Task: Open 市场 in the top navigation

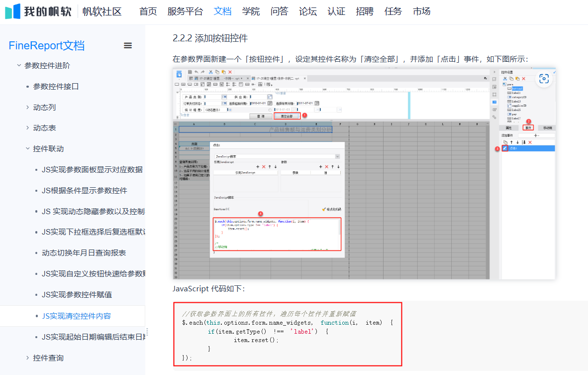Action: point(422,11)
